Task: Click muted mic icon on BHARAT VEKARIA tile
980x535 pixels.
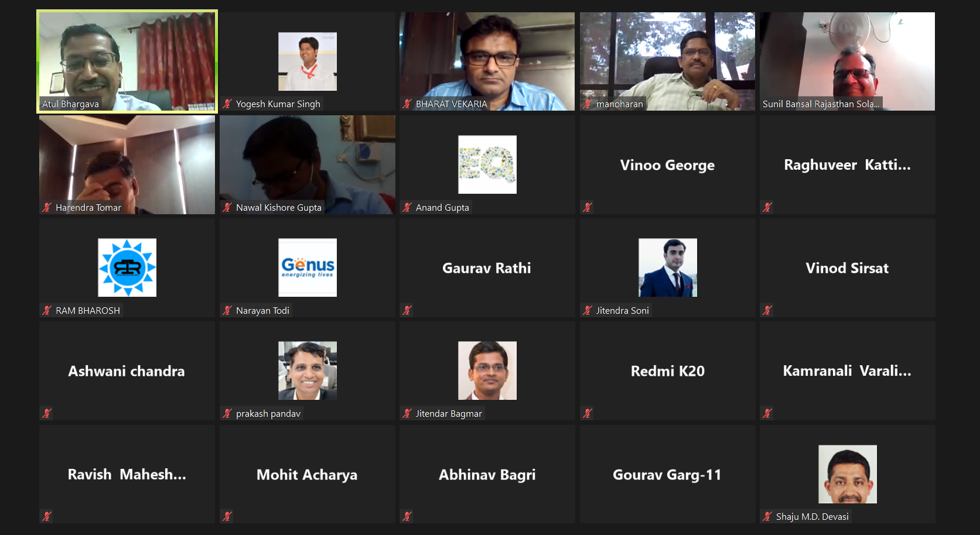Action: point(407,104)
